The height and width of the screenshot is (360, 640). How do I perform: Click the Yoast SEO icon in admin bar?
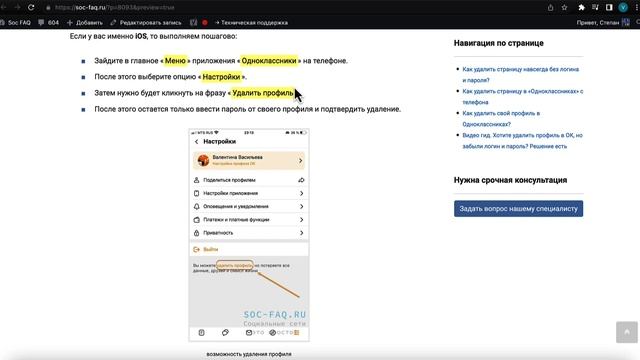[x=193, y=23]
